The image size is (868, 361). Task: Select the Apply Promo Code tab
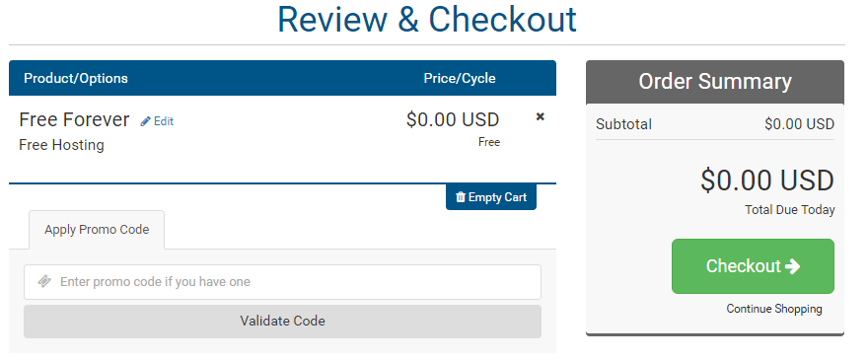tap(97, 230)
